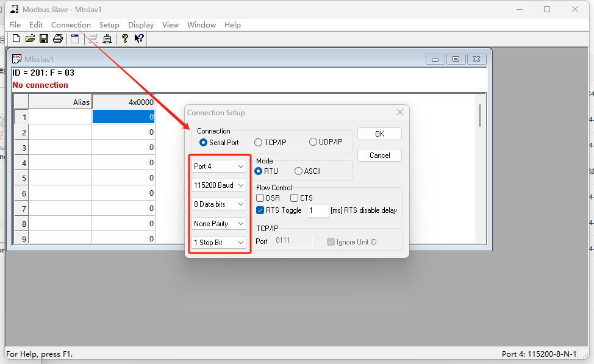Click the slave definition window icon

pos(75,38)
